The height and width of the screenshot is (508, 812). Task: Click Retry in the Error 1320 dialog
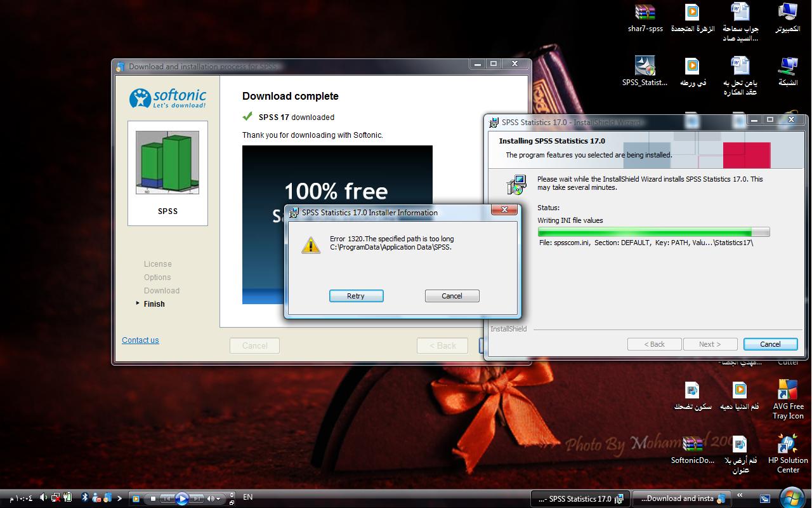(356, 296)
